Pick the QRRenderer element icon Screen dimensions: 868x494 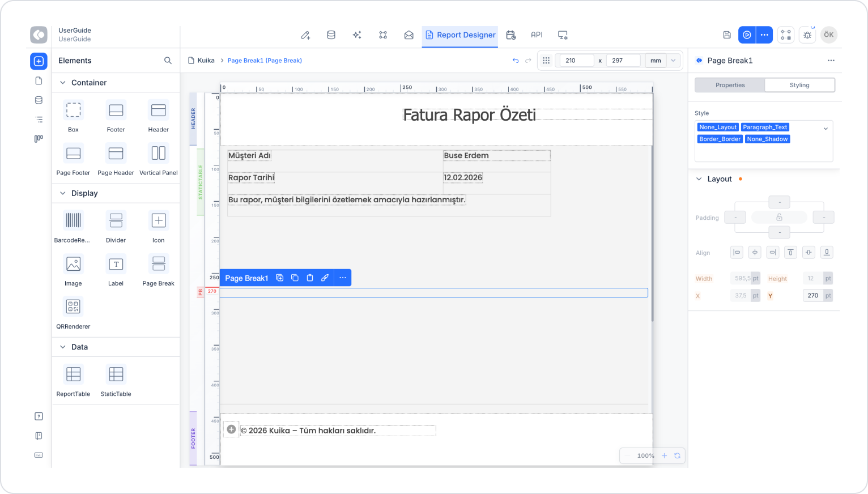[x=73, y=306]
